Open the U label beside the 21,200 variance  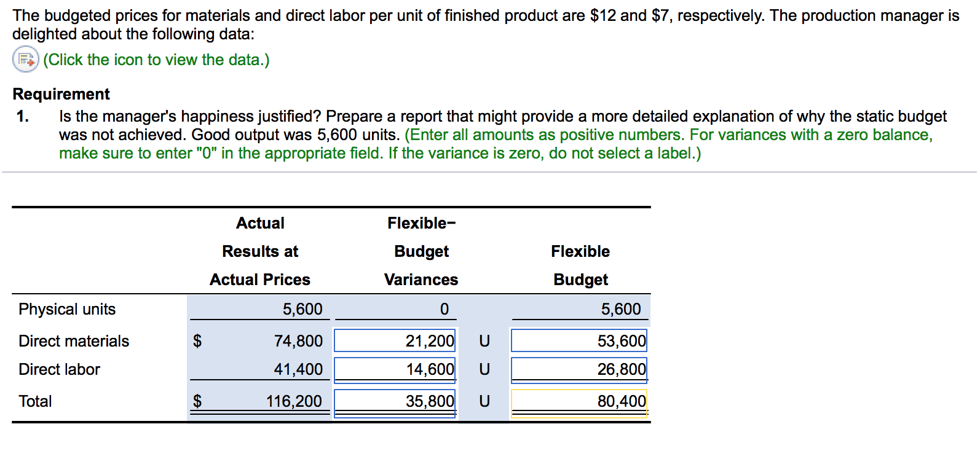click(484, 341)
